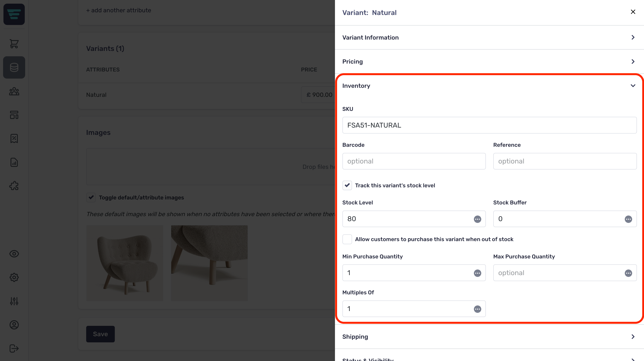644x361 pixels.
Task: Open the discounts percent receipt icon
Action: (14, 138)
